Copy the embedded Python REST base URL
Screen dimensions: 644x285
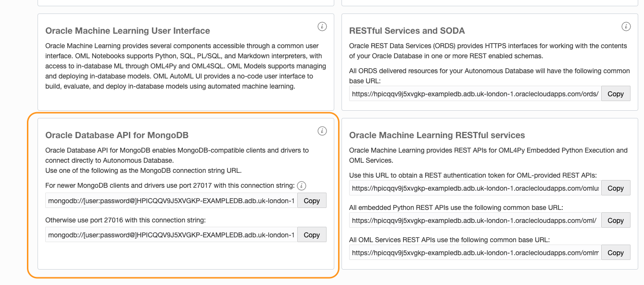point(615,220)
